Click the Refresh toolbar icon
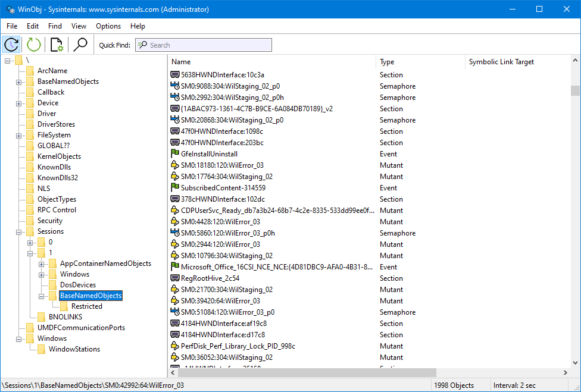Screen dimensions: 581x392 [11, 44]
